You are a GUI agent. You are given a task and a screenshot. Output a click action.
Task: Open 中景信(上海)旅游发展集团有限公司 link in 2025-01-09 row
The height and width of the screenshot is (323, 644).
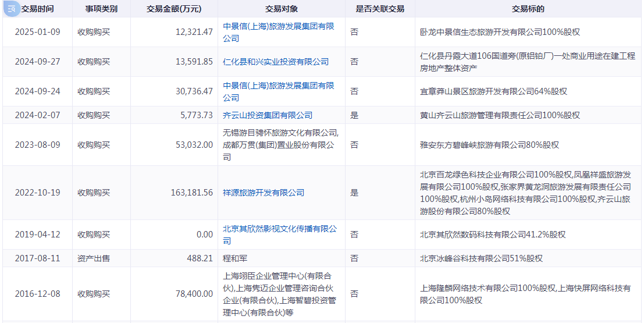coord(279,33)
